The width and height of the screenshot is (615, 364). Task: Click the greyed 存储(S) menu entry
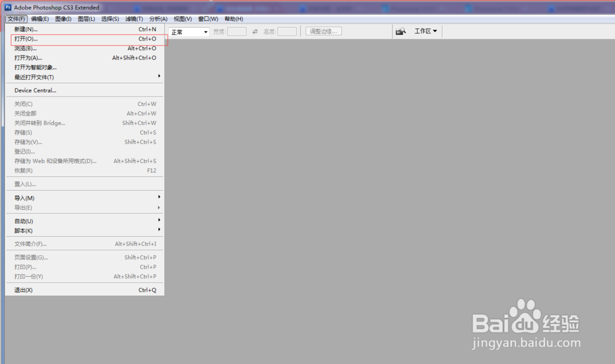[85, 133]
